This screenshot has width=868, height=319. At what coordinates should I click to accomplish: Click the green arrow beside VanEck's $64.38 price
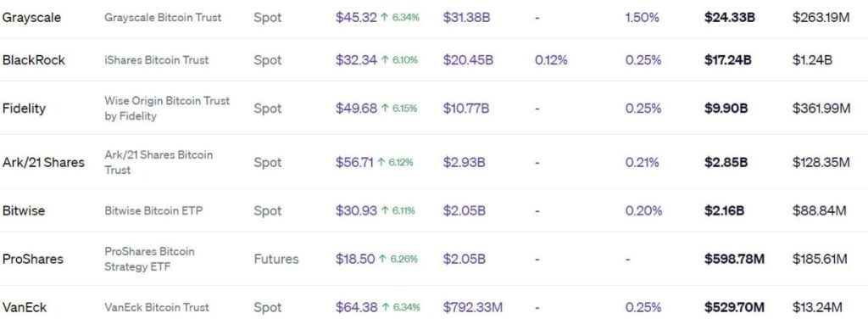click(x=386, y=307)
